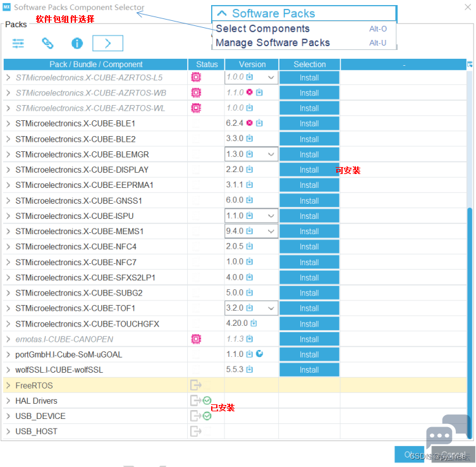
Task: Click the Ok button
Action: tap(409, 454)
